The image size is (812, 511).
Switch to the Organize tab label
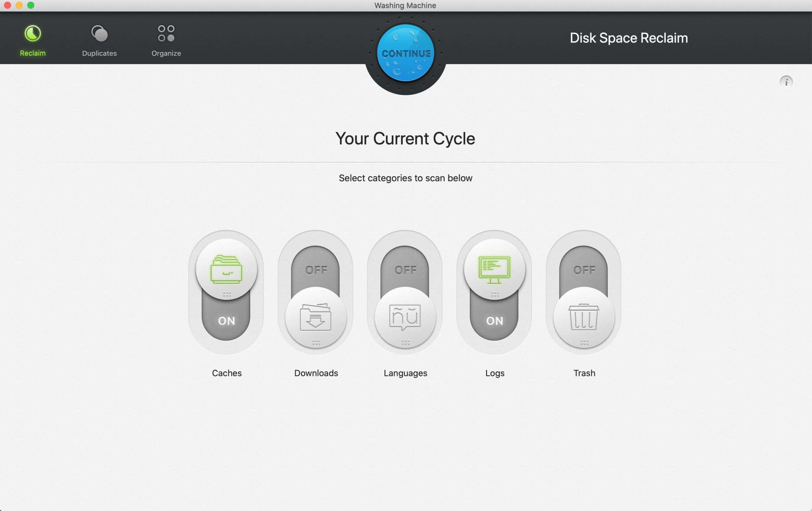[x=166, y=53]
